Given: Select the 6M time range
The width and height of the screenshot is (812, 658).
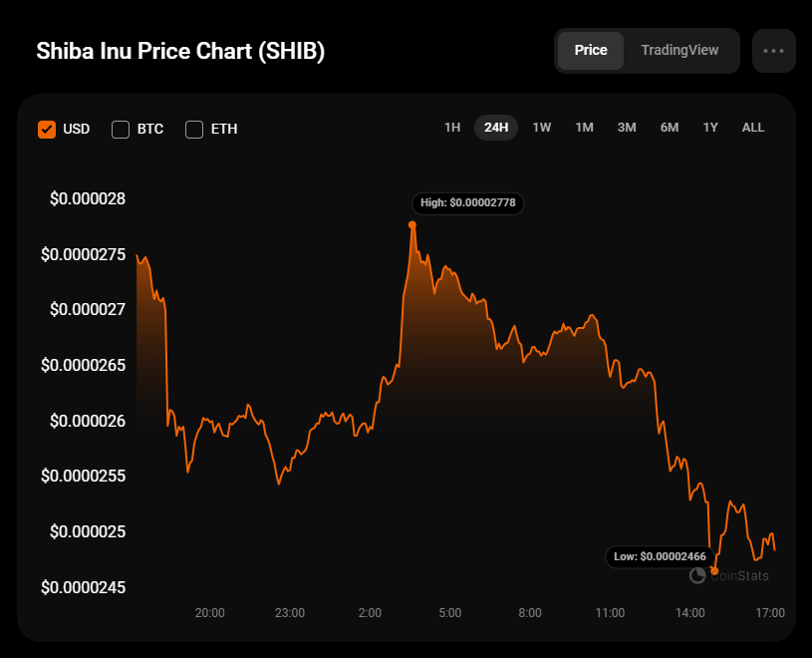Looking at the screenshot, I should (x=669, y=128).
